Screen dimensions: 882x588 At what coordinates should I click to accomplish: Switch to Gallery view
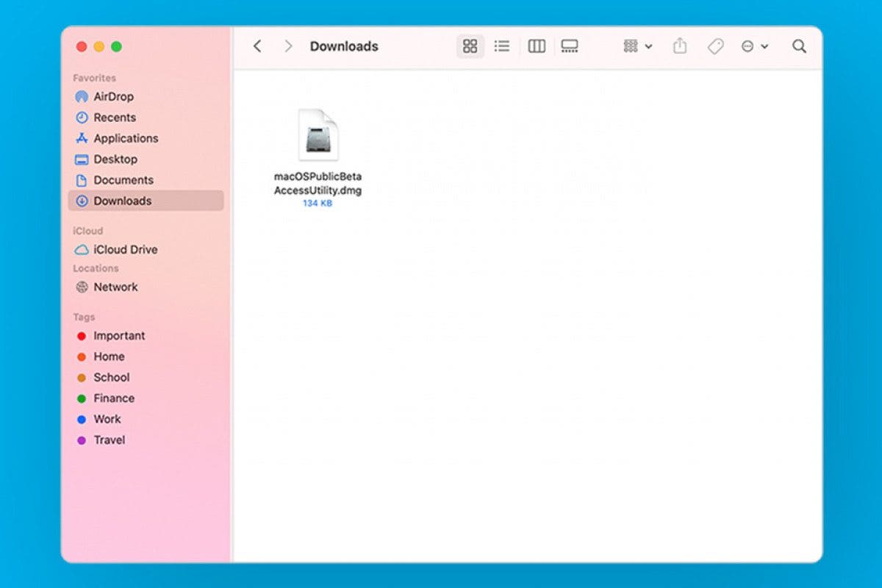570,46
